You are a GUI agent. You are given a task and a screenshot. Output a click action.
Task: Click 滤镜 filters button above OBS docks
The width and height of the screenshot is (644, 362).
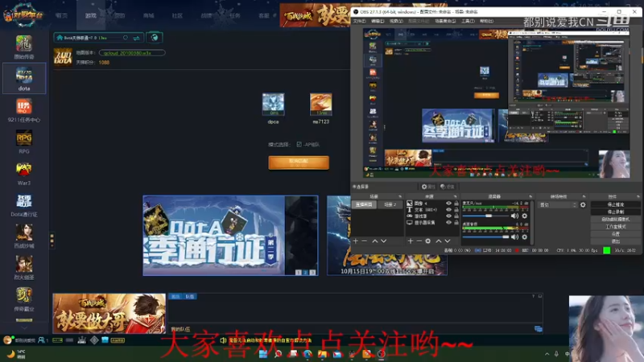click(448, 187)
